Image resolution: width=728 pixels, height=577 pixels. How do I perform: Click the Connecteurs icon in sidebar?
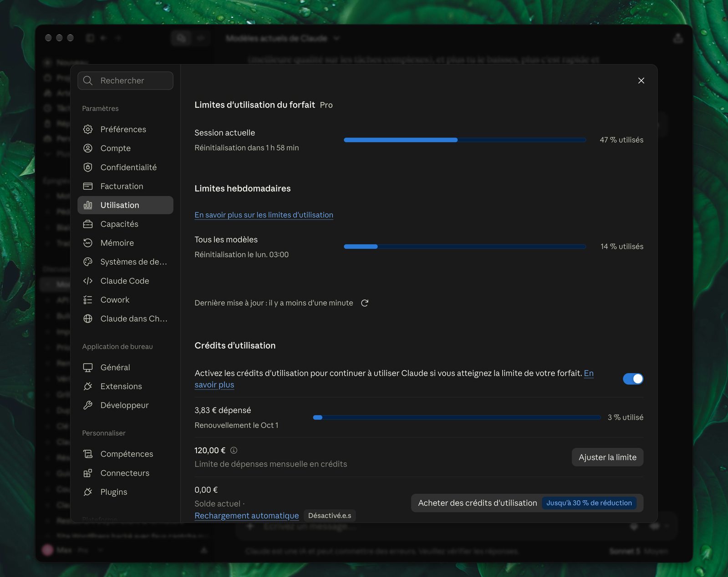pyautogui.click(x=88, y=473)
